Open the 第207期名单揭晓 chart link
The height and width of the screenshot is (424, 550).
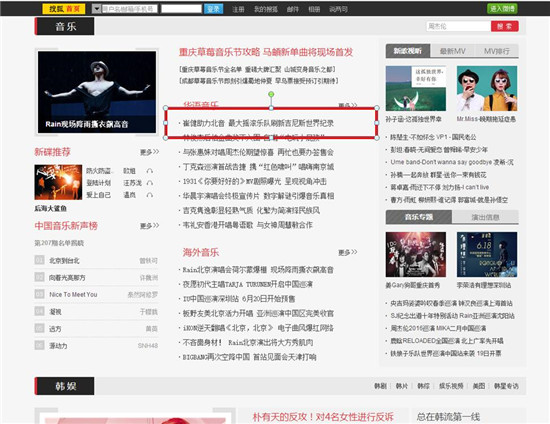coord(59,243)
